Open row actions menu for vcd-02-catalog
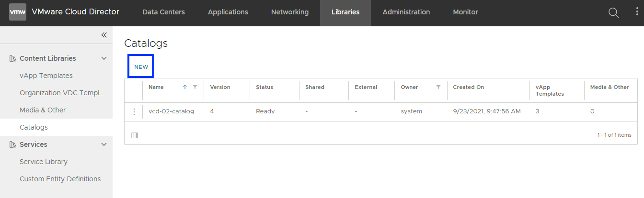Viewport: 644px width, 198px height. [134, 111]
